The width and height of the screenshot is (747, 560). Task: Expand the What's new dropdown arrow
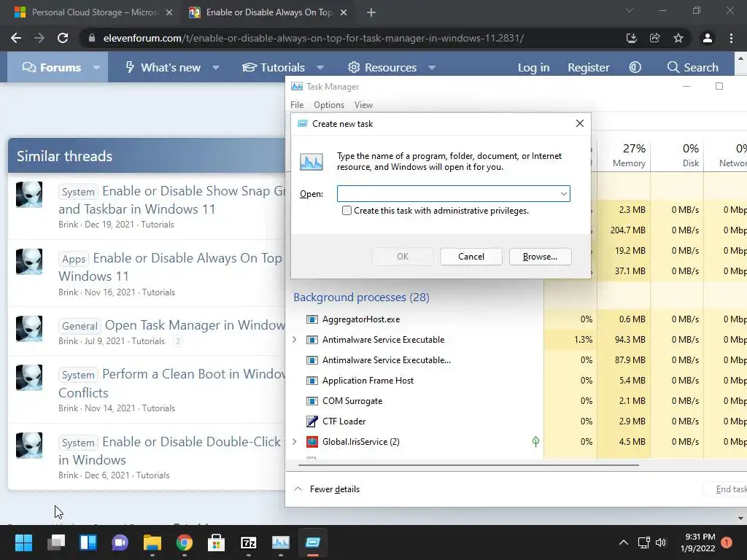(216, 68)
